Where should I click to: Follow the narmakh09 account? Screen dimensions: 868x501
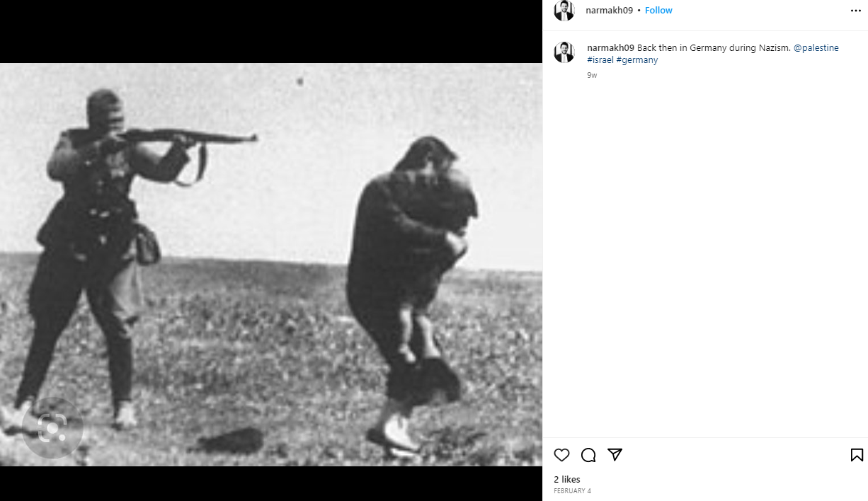point(658,11)
